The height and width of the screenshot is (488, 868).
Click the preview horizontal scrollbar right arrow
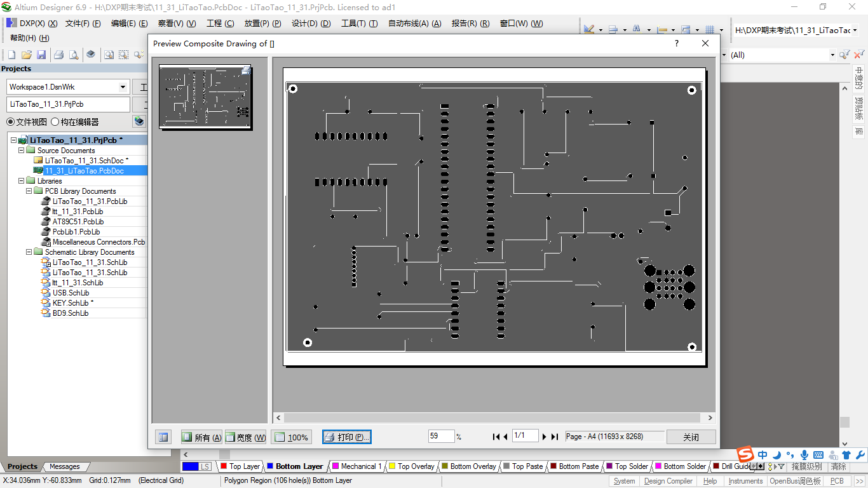[x=710, y=418]
